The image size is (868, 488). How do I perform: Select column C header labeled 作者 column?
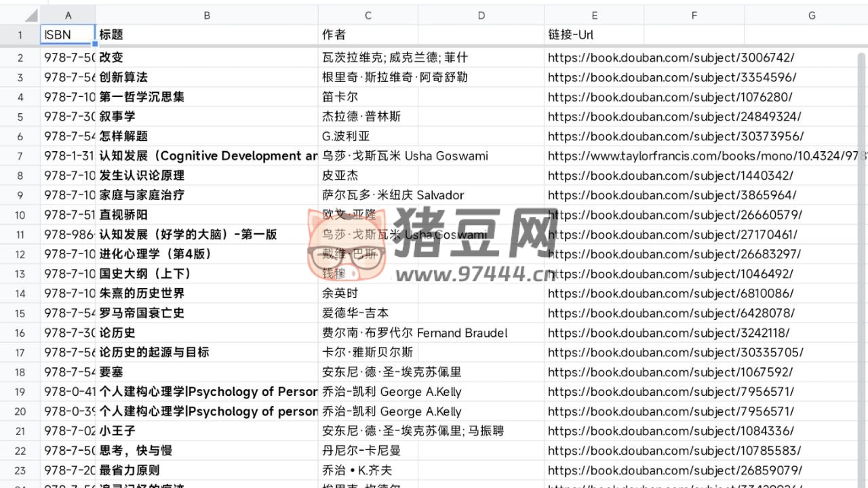coord(368,14)
